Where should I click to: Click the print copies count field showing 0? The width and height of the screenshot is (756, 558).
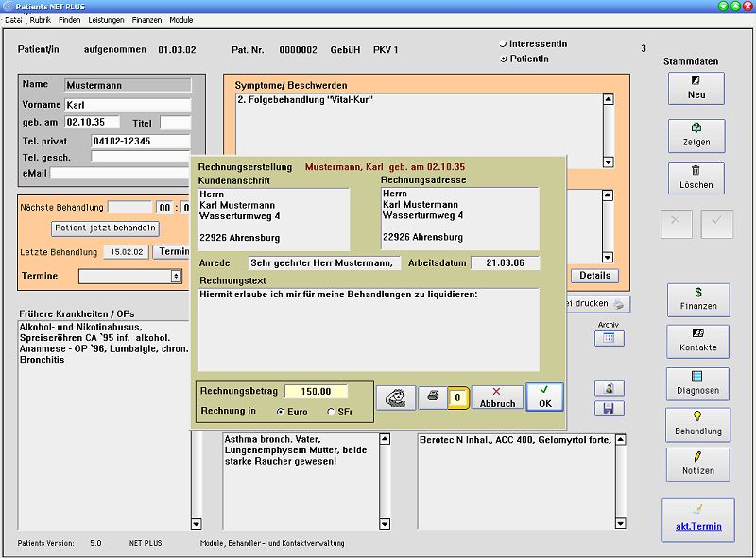pyautogui.click(x=457, y=397)
